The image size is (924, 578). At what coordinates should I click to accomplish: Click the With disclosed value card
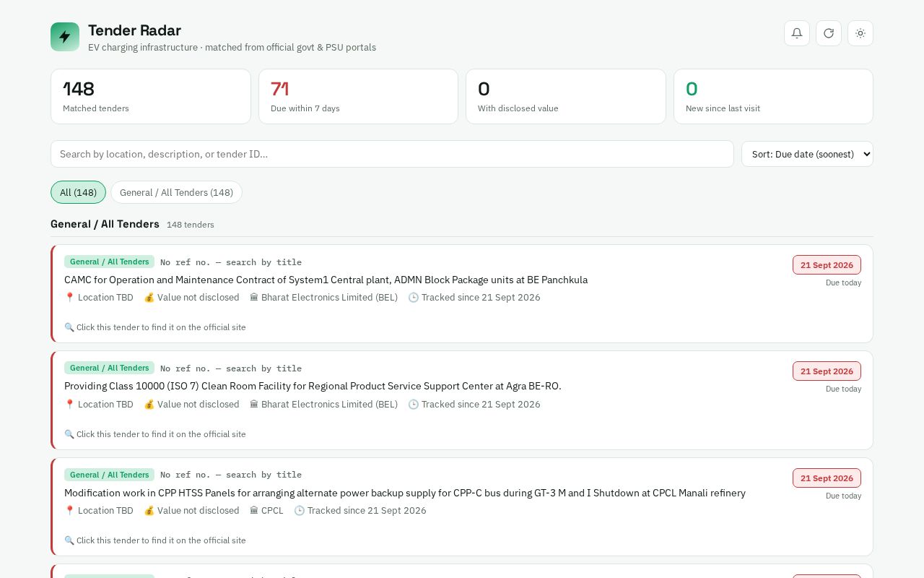pyautogui.click(x=566, y=96)
